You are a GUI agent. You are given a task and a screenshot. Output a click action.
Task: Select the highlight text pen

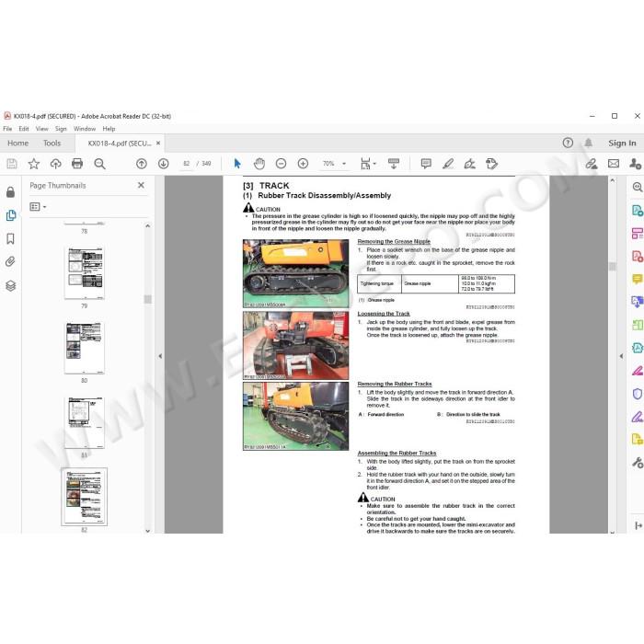click(x=448, y=164)
